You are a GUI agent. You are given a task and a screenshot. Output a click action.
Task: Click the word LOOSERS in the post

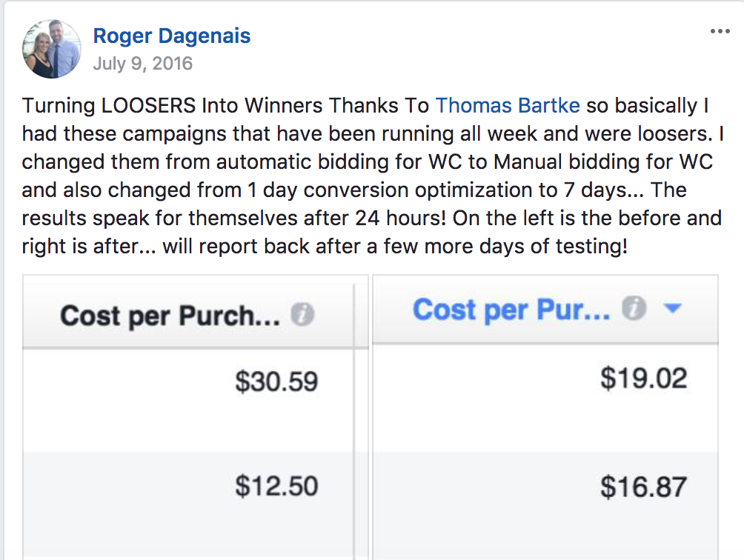148,105
